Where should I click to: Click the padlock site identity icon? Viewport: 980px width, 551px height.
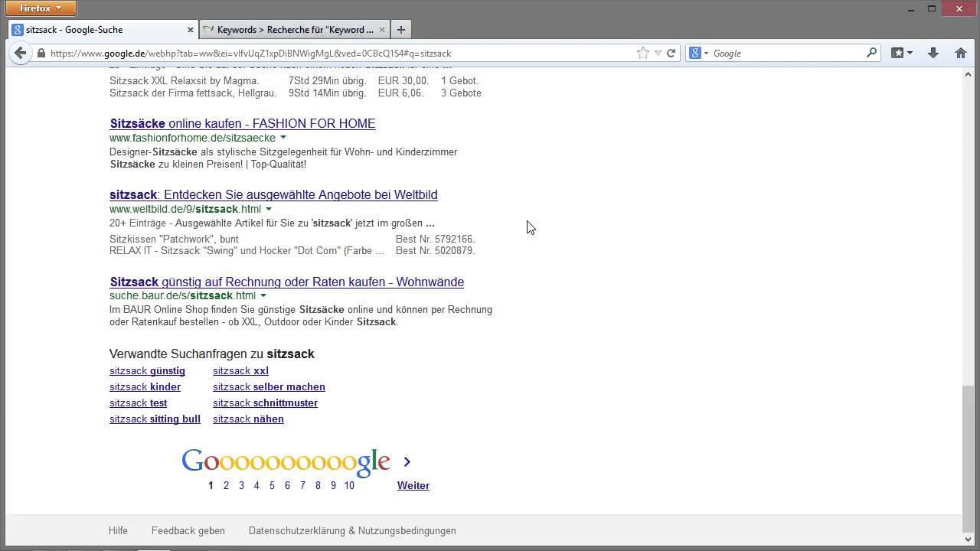point(41,54)
